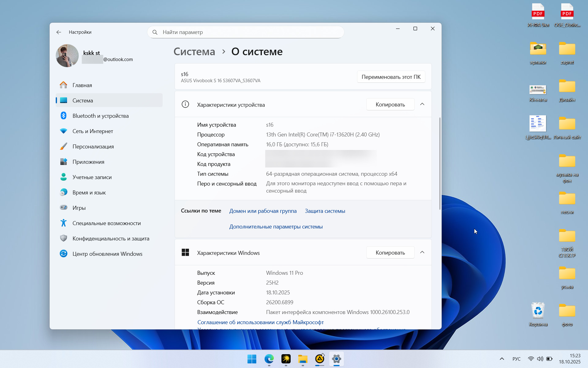Open Дополнительные параметры системы link
Screen dimensions: 588x368
click(x=276, y=227)
